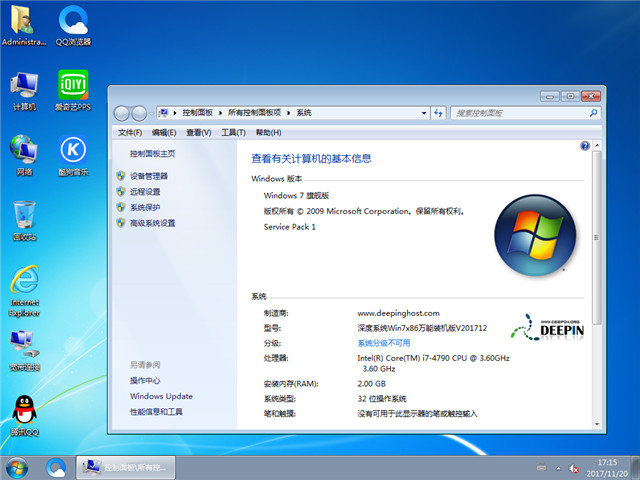Click the 32 位操作系统 value
This screenshot has height=480, width=640.
(x=382, y=399)
